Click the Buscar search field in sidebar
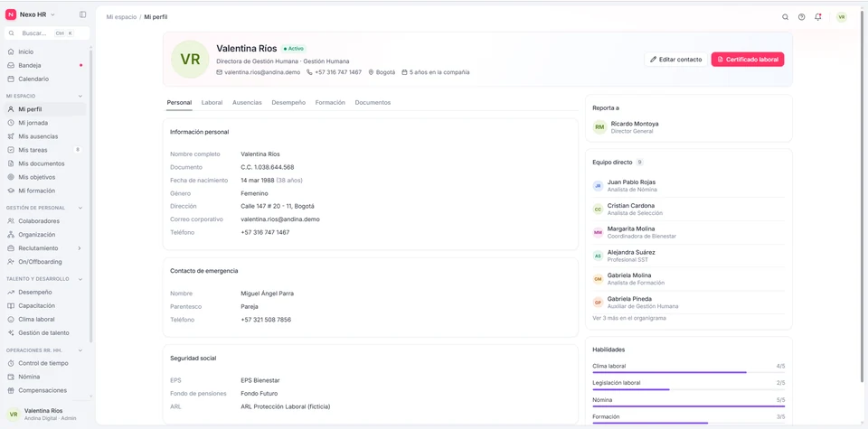The image size is (868, 429). click(x=47, y=33)
